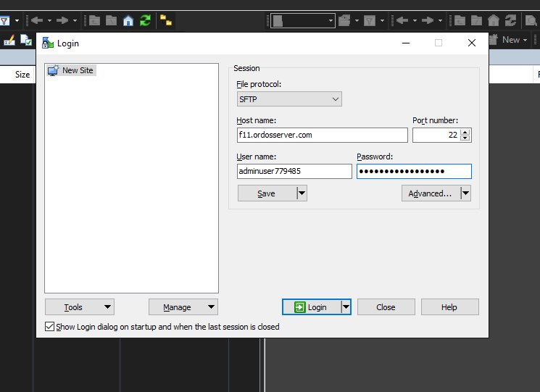Image resolution: width=540 pixels, height=392 pixels.
Task: Click the New item toolbar button
Action: (x=509, y=40)
